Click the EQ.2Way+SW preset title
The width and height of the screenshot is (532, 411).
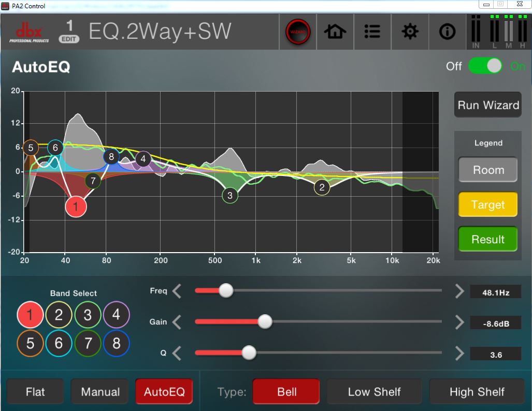[160, 32]
